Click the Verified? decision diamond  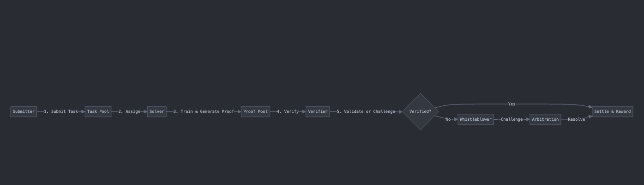coord(420,111)
